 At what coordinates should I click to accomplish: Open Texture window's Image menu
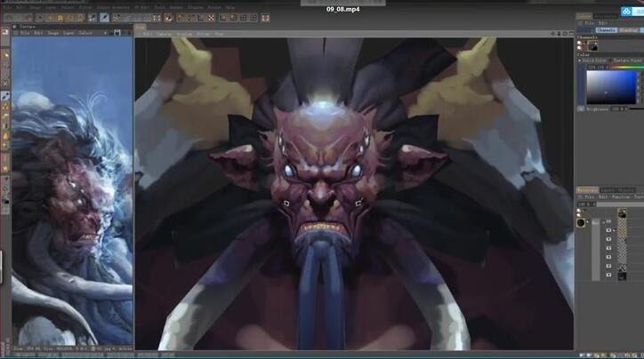pos(52,33)
